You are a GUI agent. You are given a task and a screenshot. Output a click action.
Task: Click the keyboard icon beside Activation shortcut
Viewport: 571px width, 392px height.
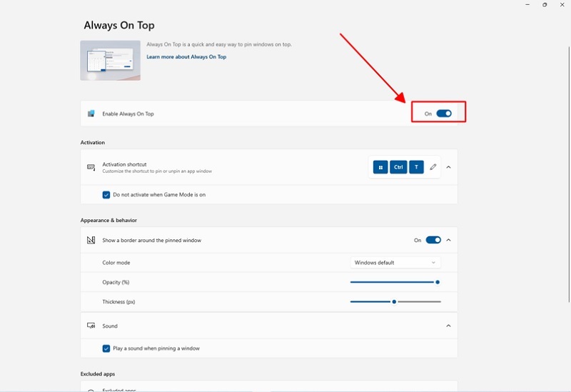click(x=91, y=167)
